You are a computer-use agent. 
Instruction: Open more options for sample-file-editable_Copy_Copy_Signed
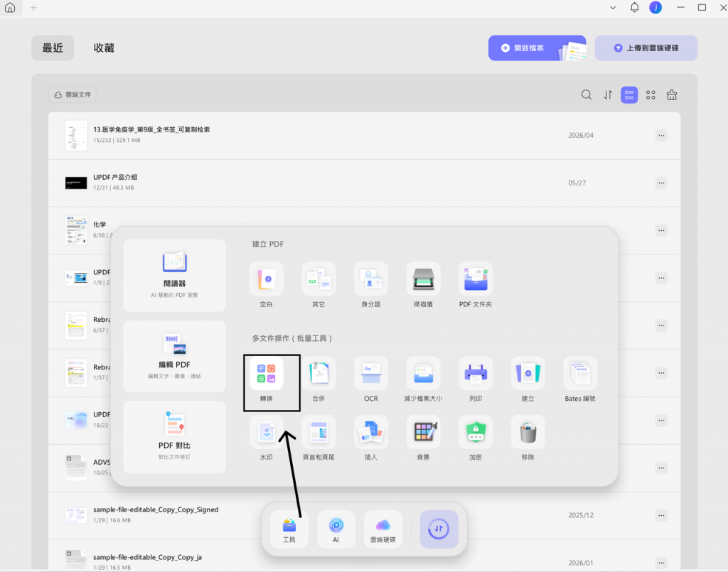[661, 515]
